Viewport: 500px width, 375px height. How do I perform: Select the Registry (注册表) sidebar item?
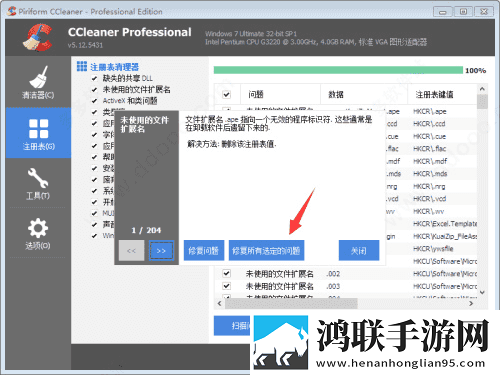pos(38,133)
